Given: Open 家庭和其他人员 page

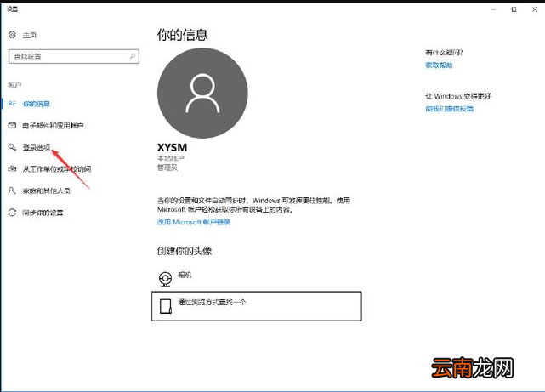Looking at the screenshot, I should [46, 190].
